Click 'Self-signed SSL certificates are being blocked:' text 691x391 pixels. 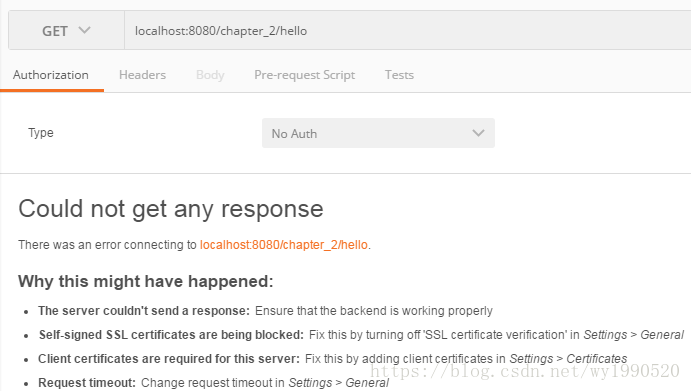[x=171, y=335]
